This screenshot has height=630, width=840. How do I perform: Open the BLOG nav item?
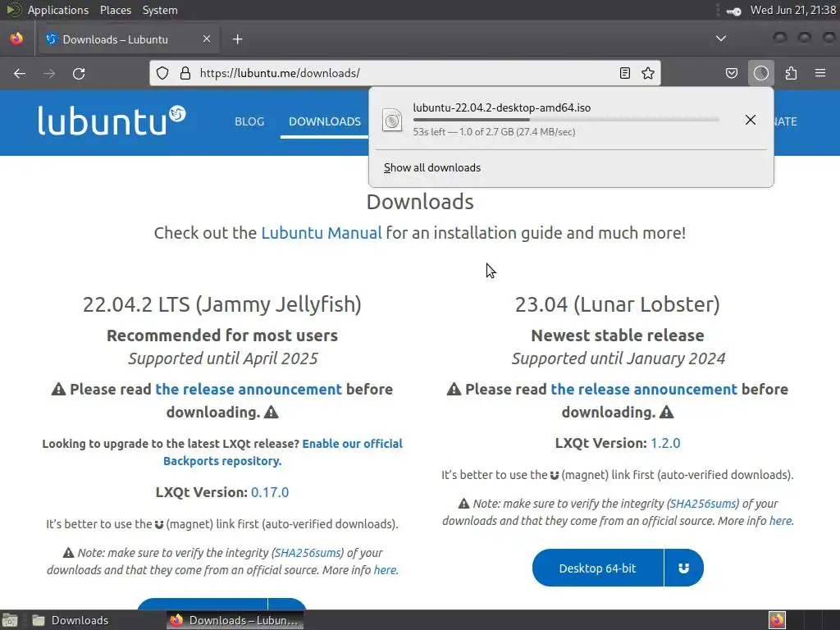[x=249, y=121]
